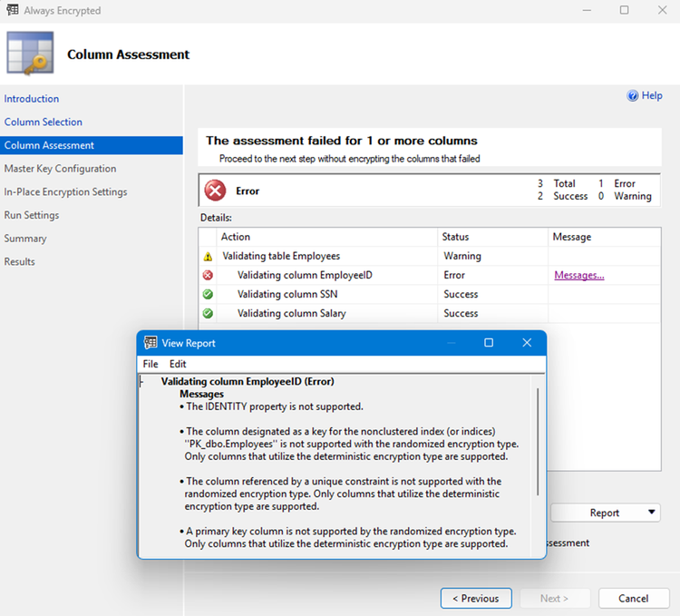Minimize the Always Encrypted wizard window
Viewport: 680px width, 616px height.
coord(587,10)
